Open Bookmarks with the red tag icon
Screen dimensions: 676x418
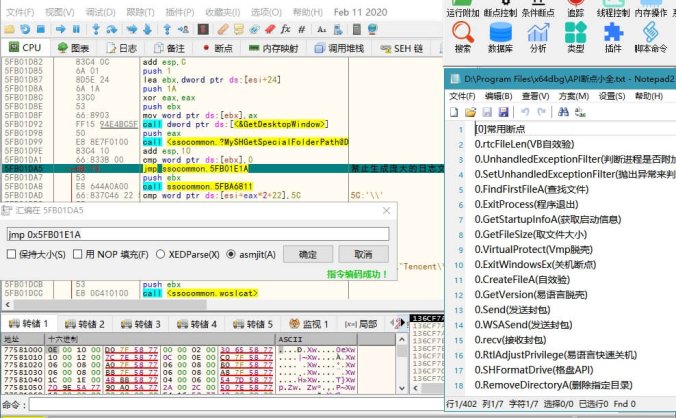click(270, 29)
